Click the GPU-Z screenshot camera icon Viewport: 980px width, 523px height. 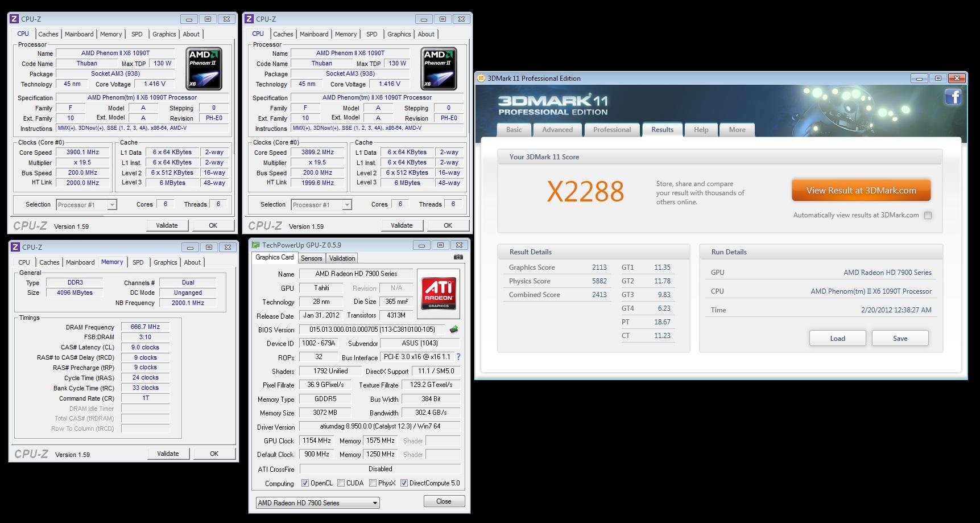458,257
